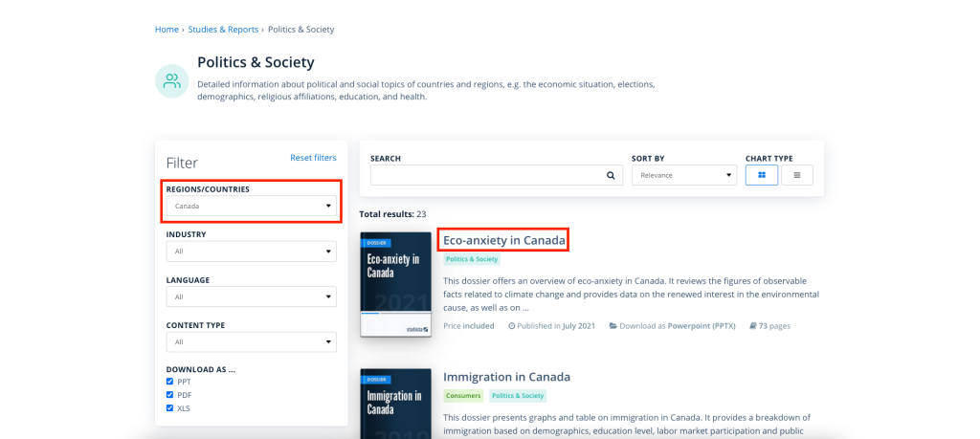Go to Home breadcrumb
This screenshot has height=439, width=980.
[x=167, y=30]
